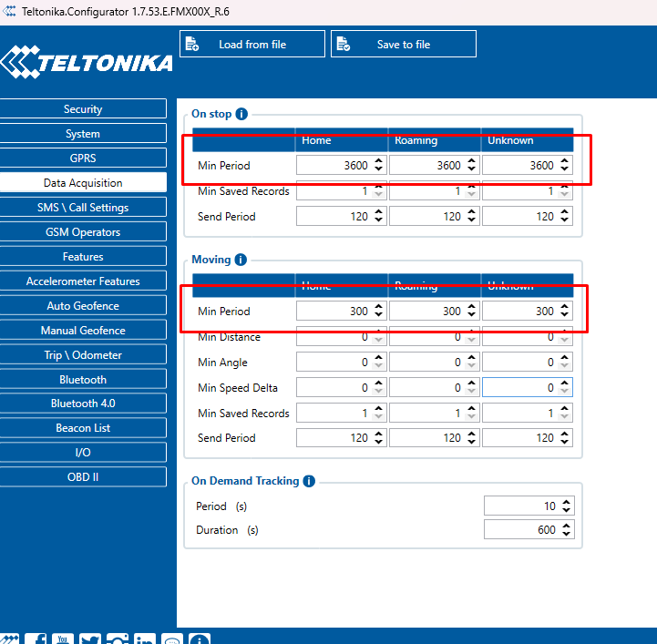Screen dimensions: 657x644
Task: Click the Save to file button
Action: click(403, 44)
